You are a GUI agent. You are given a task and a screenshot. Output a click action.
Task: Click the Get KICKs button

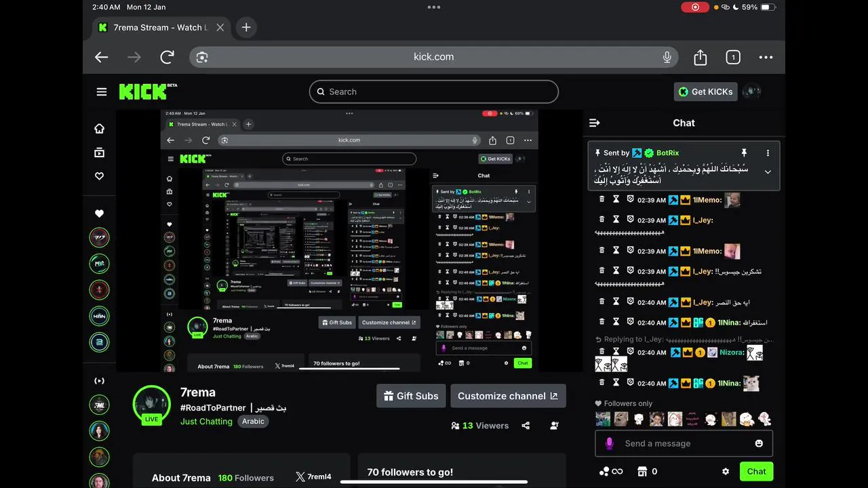click(705, 91)
